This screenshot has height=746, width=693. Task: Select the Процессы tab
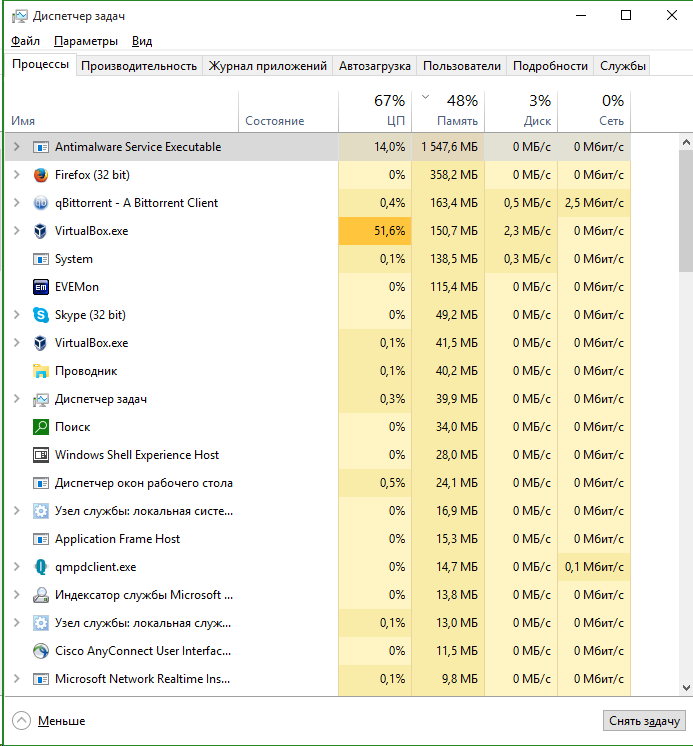pos(40,64)
